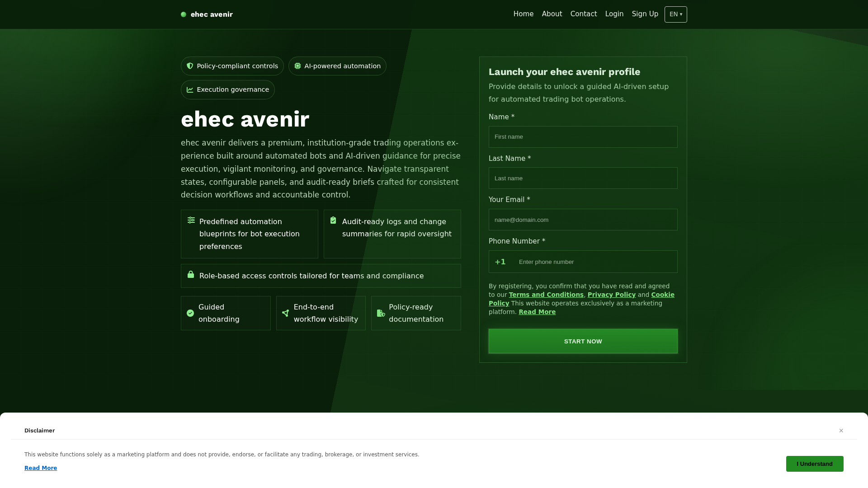Click the Your Email * label
The width and height of the screenshot is (868, 488).
pos(509,200)
